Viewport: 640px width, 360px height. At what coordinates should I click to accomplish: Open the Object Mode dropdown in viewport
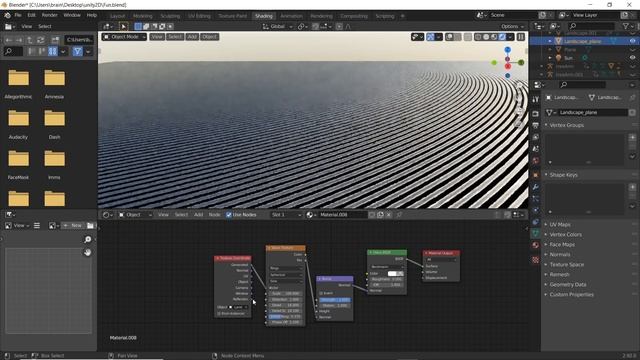(124, 37)
